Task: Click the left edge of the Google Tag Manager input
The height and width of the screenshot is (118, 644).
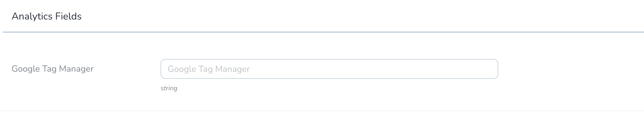Action: coord(164,69)
